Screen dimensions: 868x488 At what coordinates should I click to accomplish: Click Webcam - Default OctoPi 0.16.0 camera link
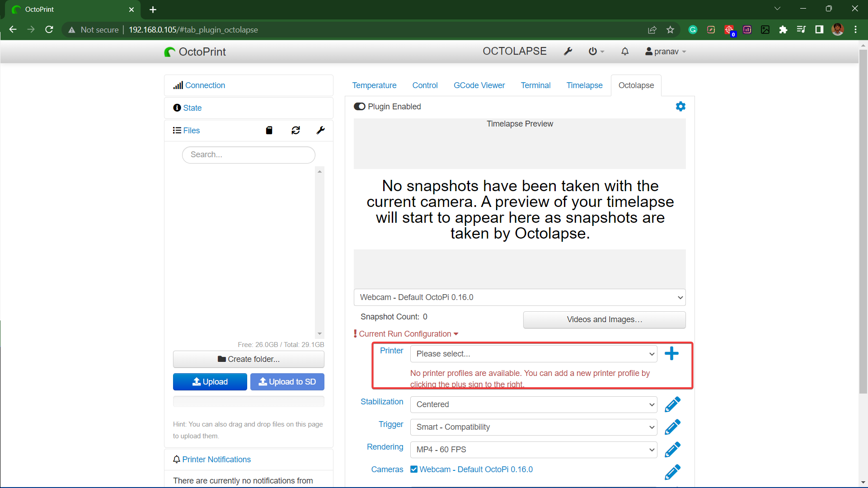[476, 469]
